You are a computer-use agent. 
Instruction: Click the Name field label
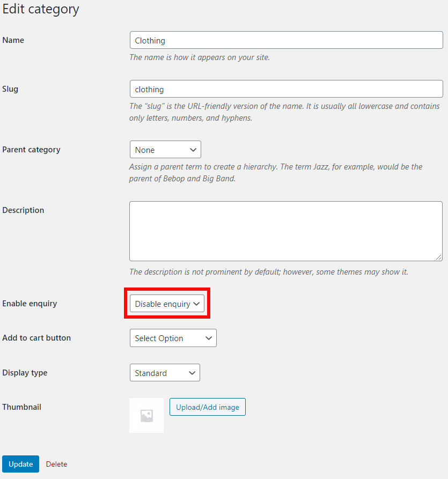(x=13, y=40)
